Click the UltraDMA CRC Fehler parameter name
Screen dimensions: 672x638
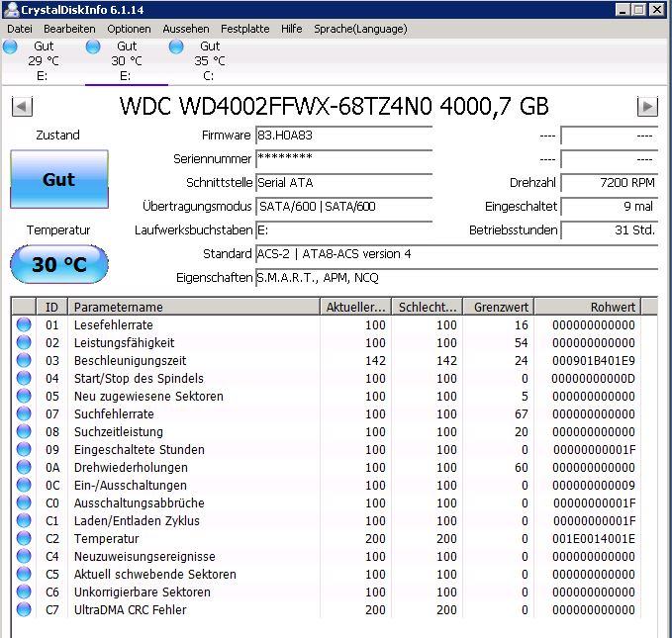pos(130,609)
